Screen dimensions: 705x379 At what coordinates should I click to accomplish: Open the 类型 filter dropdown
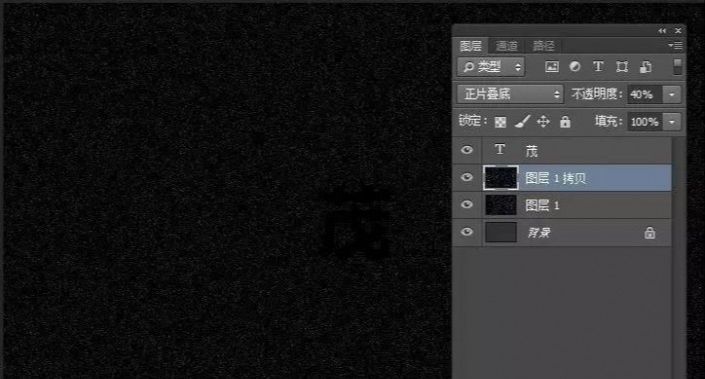tap(491, 67)
